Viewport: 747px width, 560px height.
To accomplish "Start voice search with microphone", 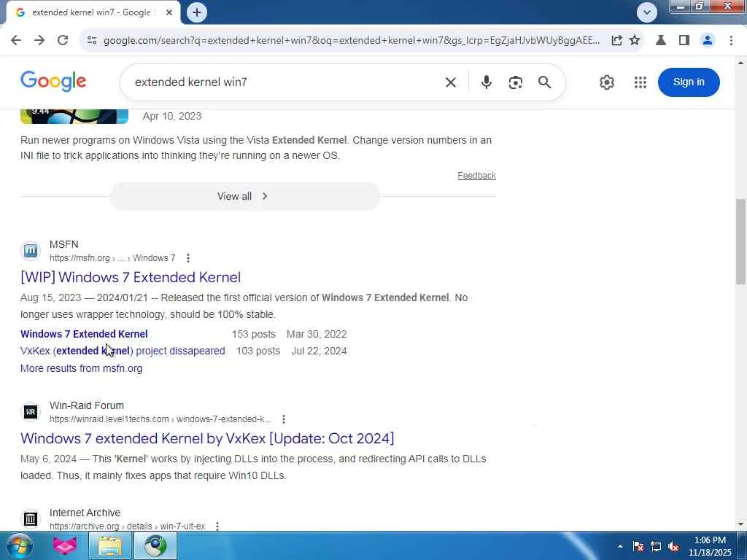I will 486,82.
